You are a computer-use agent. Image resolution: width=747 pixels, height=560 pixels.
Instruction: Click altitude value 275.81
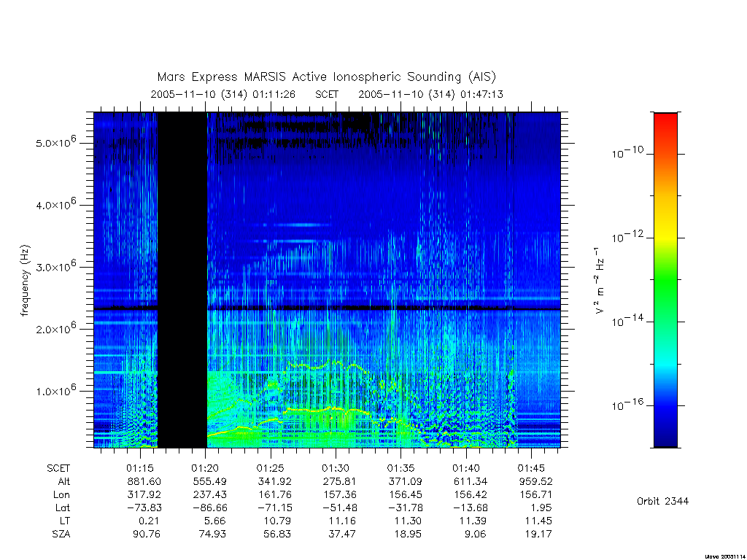(x=340, y=481)
